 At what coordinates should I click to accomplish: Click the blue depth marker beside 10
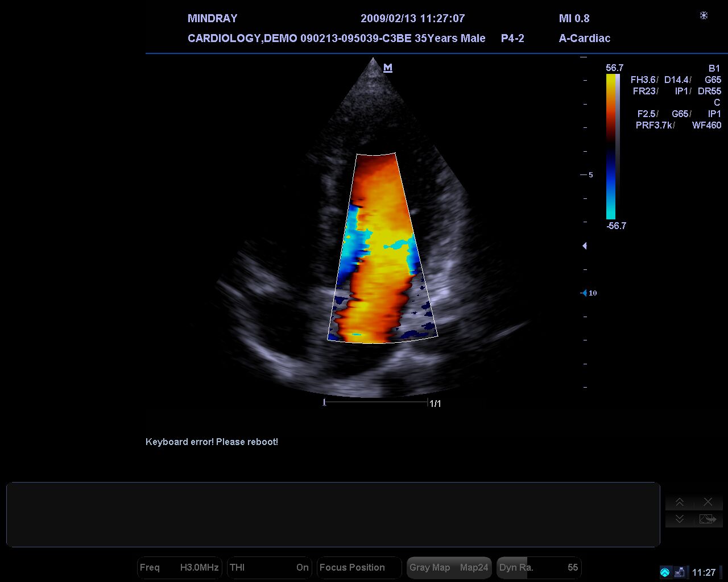584,293
